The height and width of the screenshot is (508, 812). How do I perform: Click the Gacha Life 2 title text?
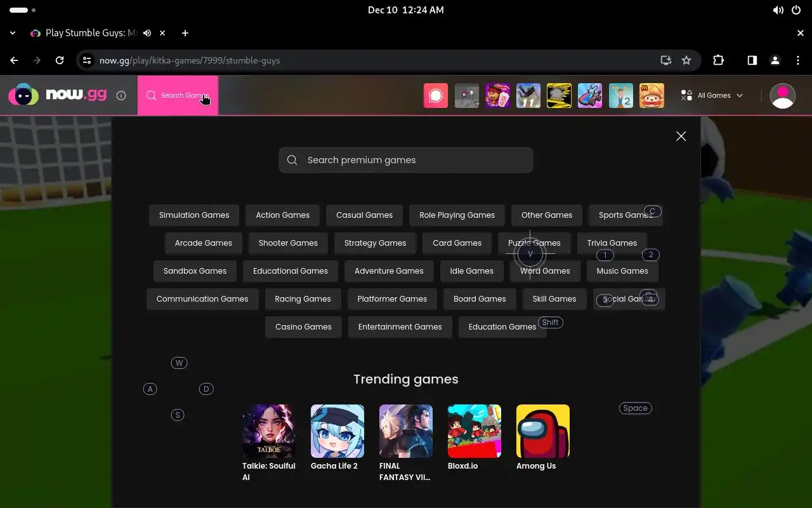(x=334, y=465)
